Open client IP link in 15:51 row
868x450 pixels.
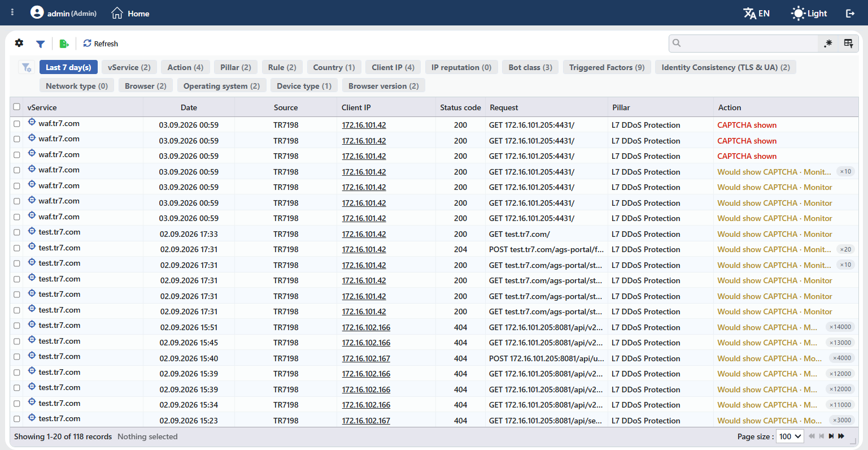point(366,327)
